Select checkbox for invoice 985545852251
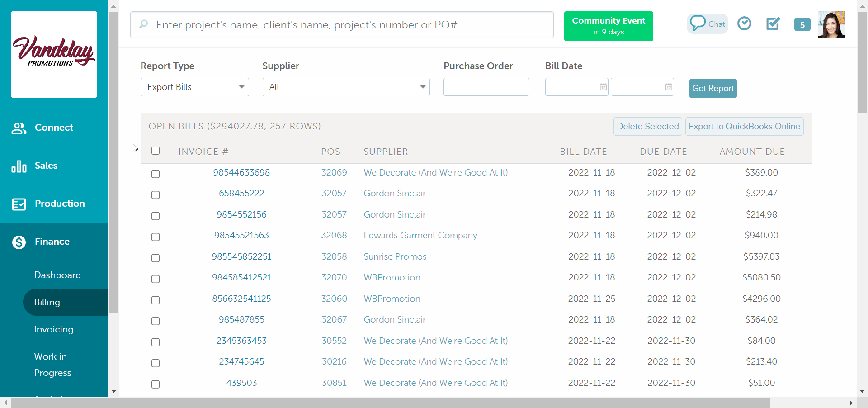Viewport: 868px width, 408px height. pos(156,258)
